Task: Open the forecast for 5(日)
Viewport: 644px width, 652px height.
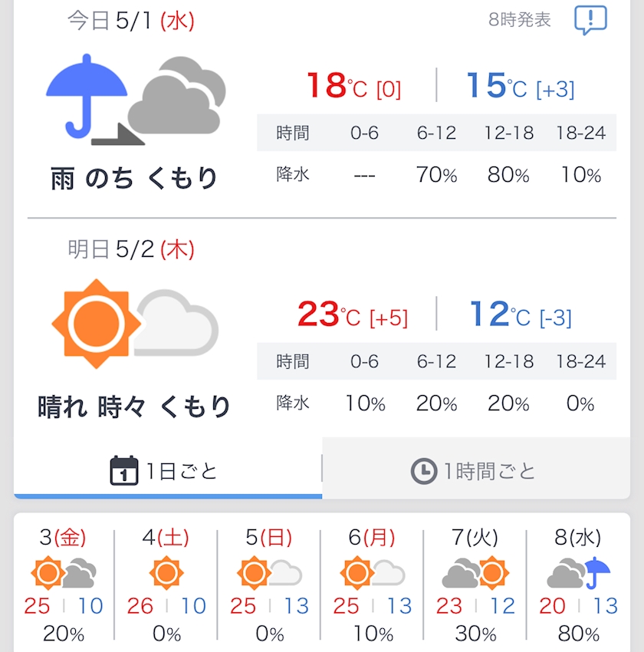Action: [x=269, y=584]
